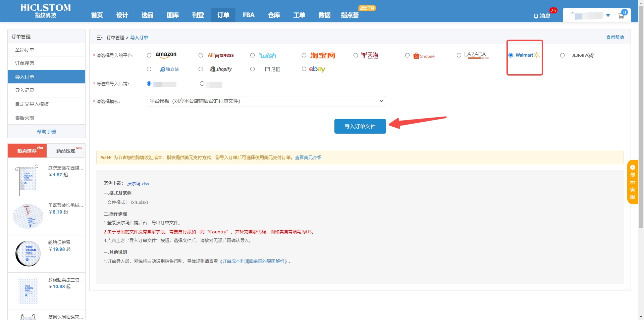The height and width of the screenshot is (320, 644).
Task: Select the Shopee radio button
Action: pyautogui.click(x=408, y=55)
